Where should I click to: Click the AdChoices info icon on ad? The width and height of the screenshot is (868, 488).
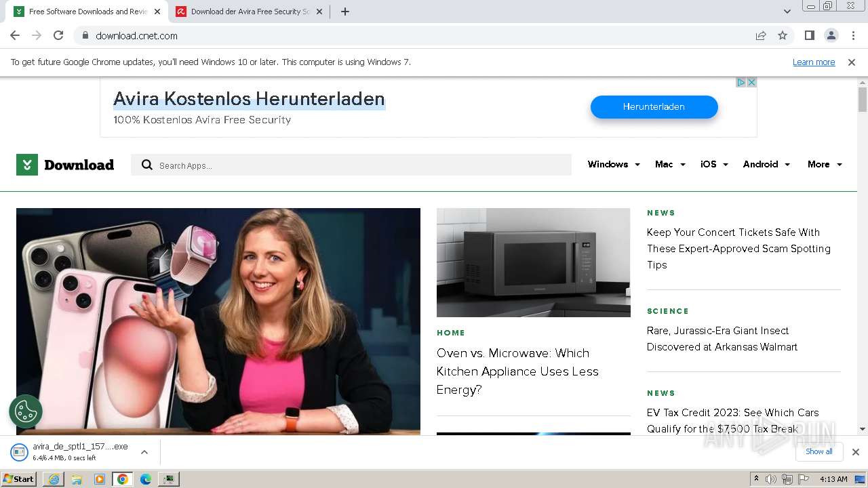[741, 82]
